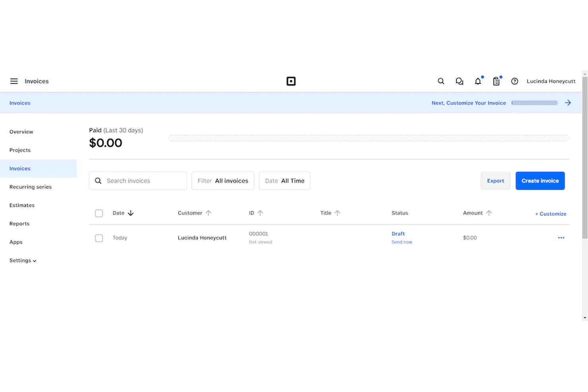Open the messages chat icon

coord(459,81)
